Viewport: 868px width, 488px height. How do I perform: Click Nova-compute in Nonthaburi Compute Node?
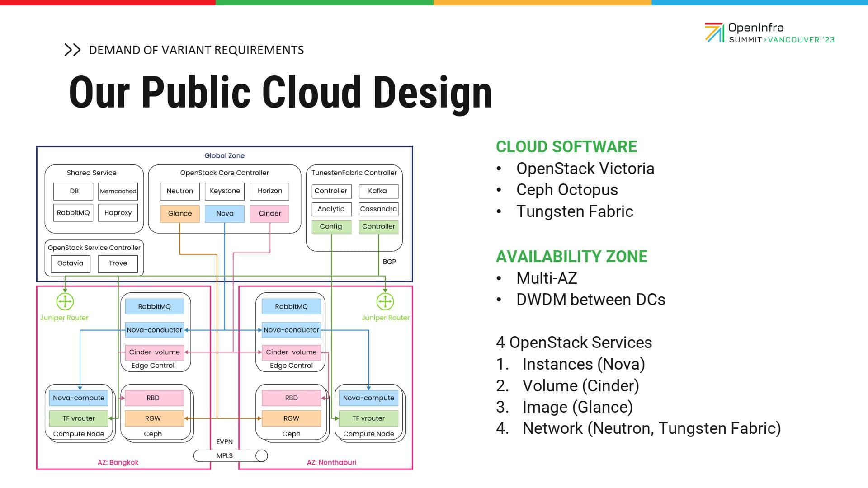(x=368, y=398)
